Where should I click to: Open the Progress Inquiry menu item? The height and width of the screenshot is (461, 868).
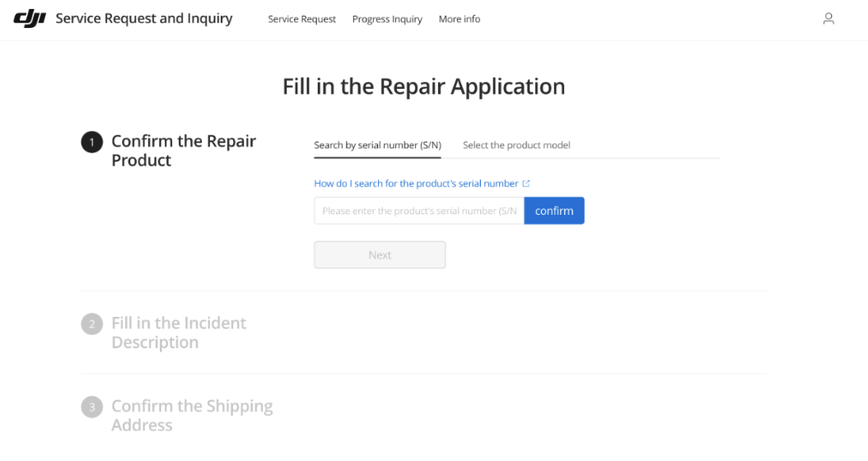(387, 19)
